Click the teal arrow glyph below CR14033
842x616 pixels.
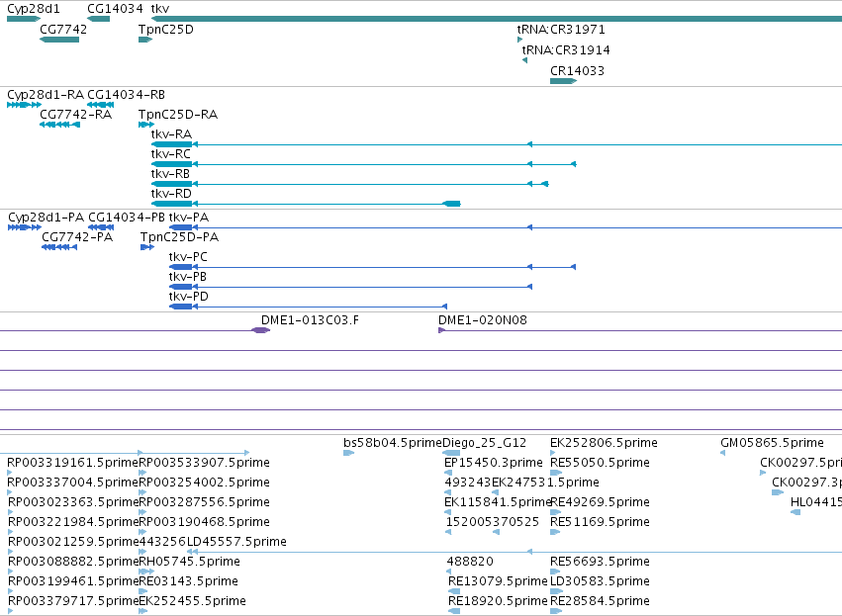(x=563, y=81)
